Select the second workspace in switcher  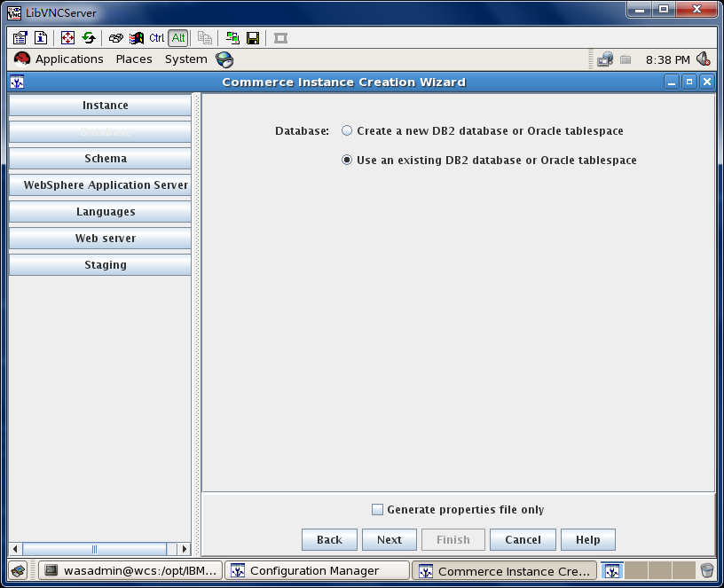coord(636,571)
